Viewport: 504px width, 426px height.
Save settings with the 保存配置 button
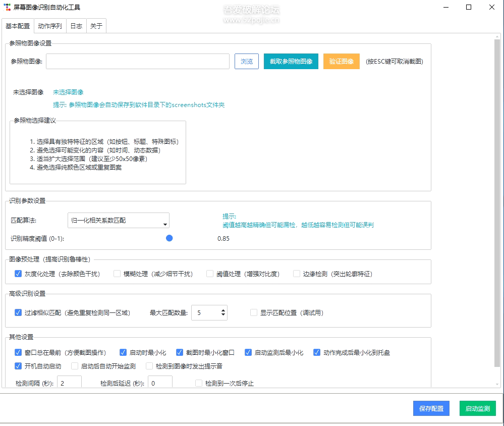click(431, 408)
